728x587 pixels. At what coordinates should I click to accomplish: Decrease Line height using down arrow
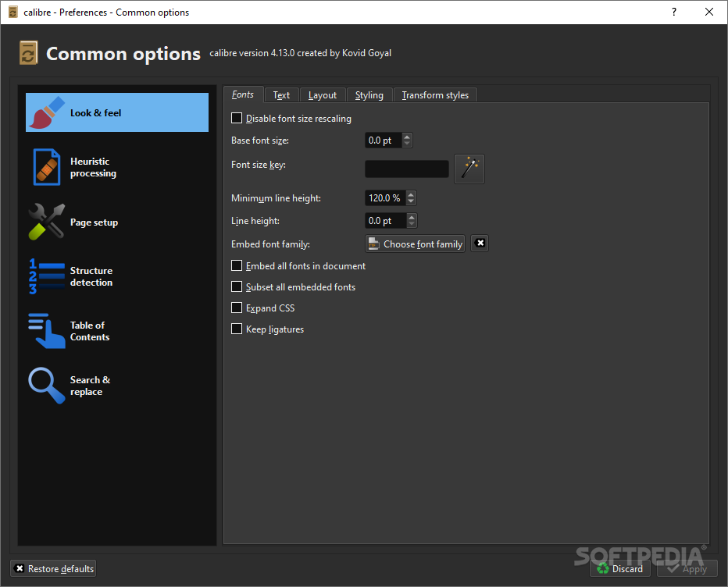[x=412, y=224]
